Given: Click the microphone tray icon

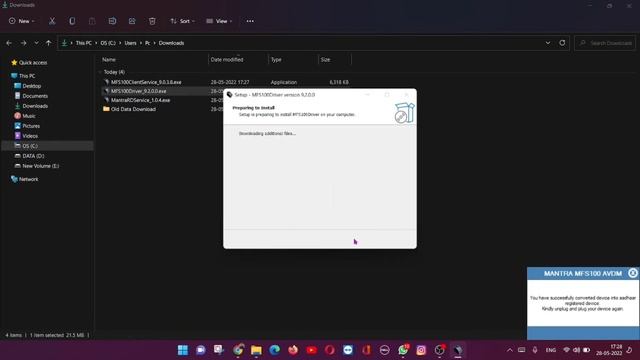Looking at the screenshot, I should pyautogui.click(x=535, y=350).
